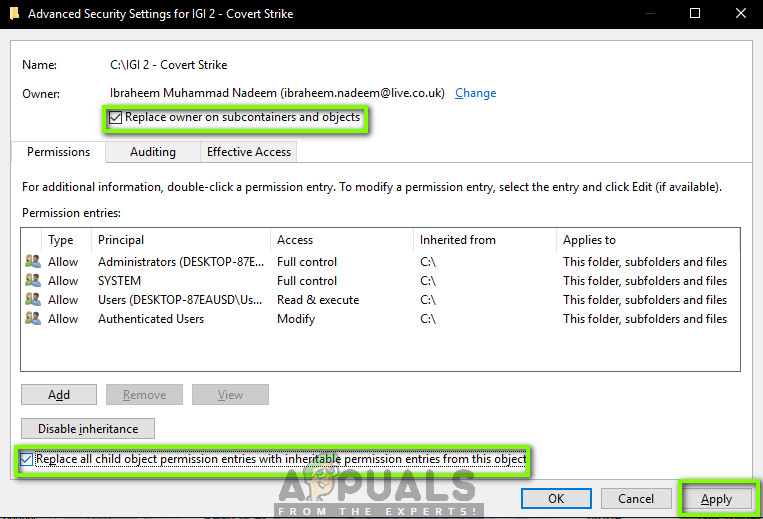
Task: Click the Change owner link
Action: 475,93
